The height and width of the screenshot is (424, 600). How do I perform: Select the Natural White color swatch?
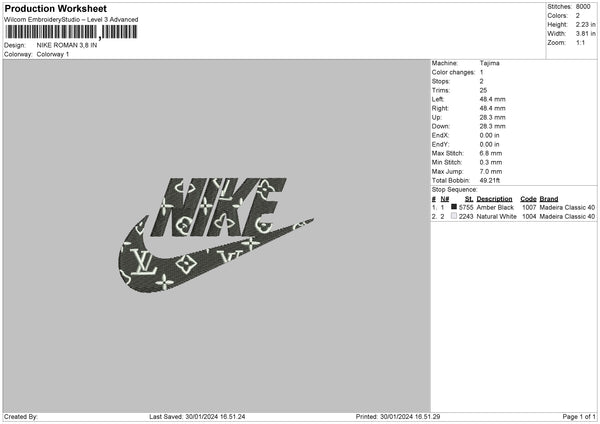[454, 216]
